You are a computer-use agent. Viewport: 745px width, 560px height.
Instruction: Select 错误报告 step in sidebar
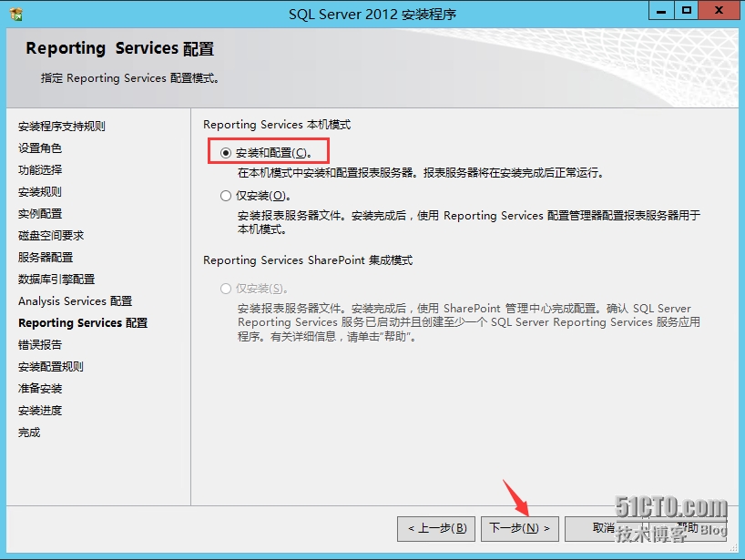[40, 345]
